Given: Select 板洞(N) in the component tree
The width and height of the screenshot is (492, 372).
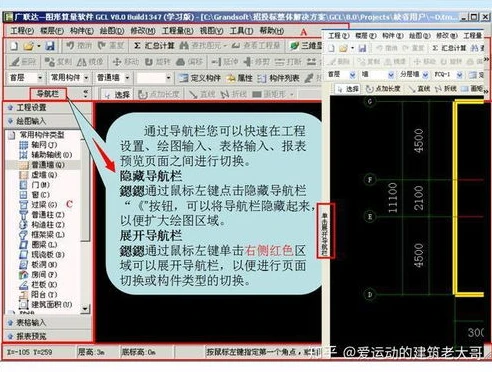Looking at the screenshot, I should 39,264.
